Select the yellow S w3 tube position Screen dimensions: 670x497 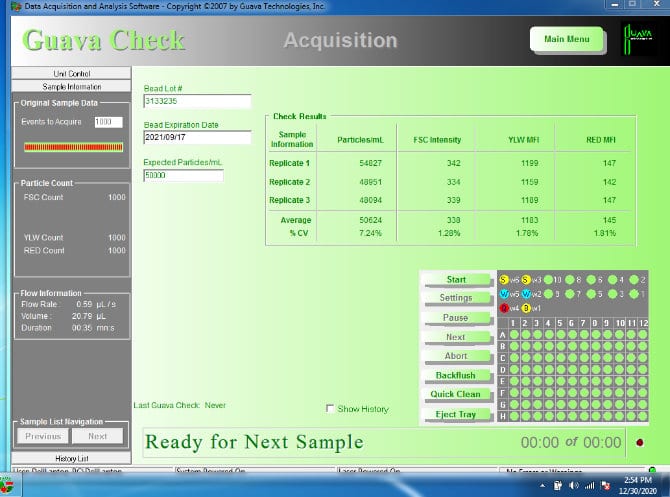coord(526,279)
